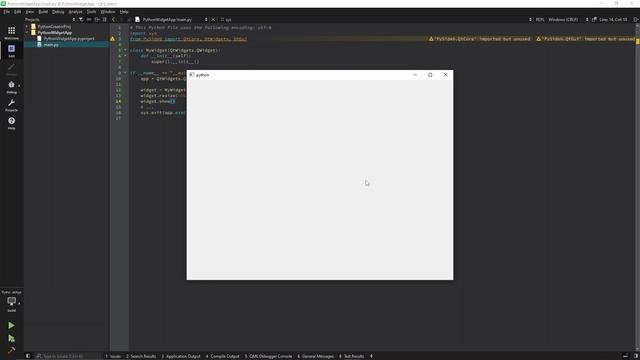Fold the if __name__ code block
640x360 pixels.
click(125, 73)
